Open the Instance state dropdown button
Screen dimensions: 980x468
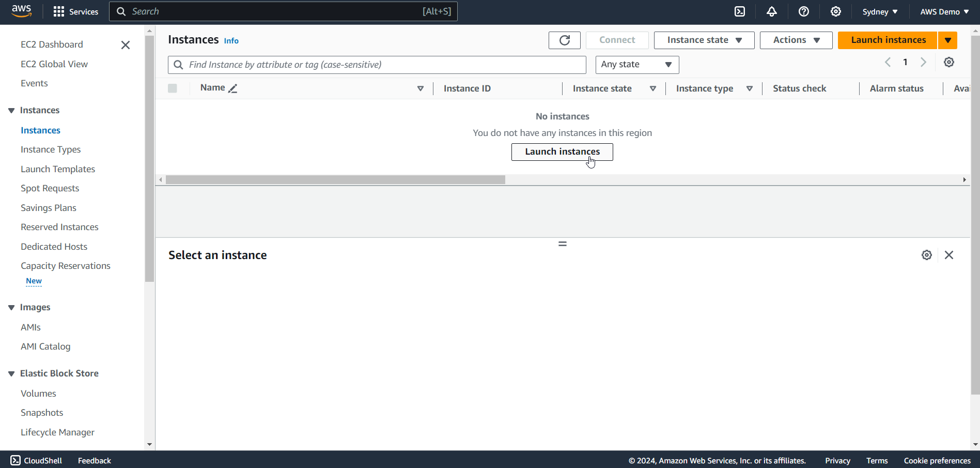click(704, 40)
